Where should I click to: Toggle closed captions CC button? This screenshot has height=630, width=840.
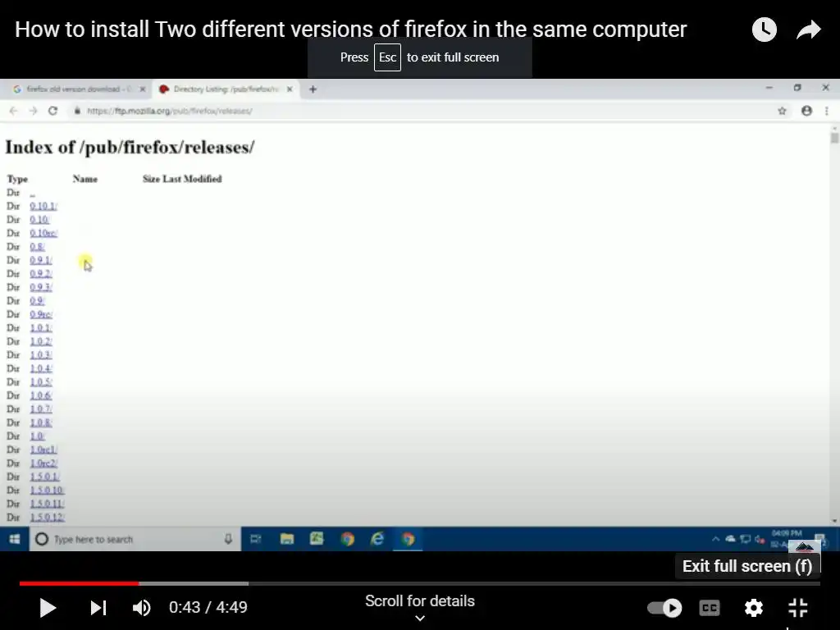(x=710, y=608)
